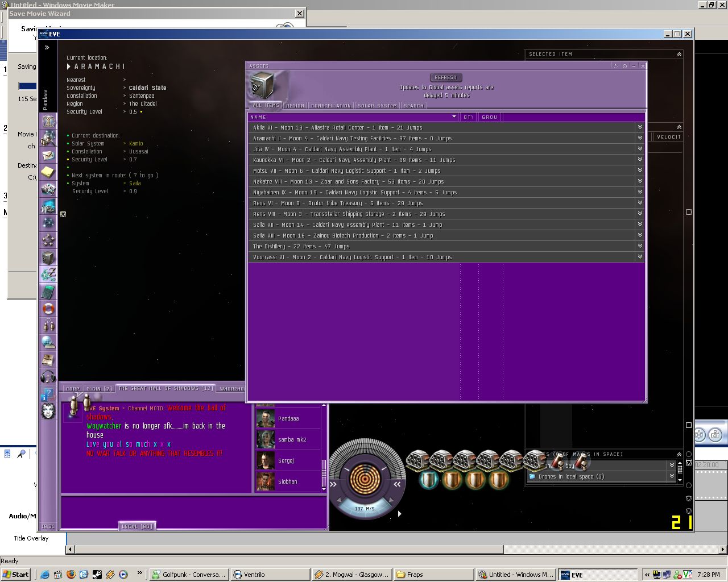728x582 pixels.
Task: Open the Channels chat figures icon
Action: (x=48, y=326)
